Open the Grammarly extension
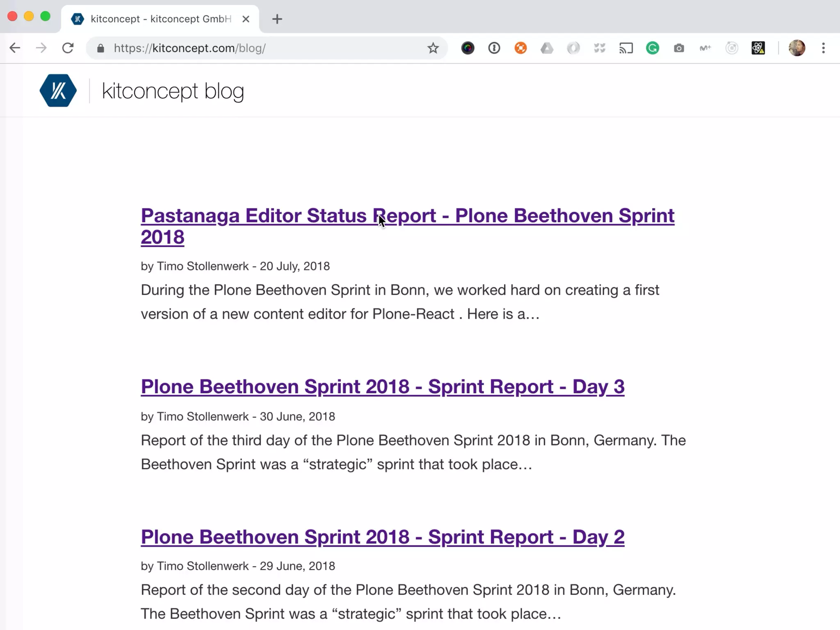This screenshot has width=840, height=630. click(x=652, y=48)
